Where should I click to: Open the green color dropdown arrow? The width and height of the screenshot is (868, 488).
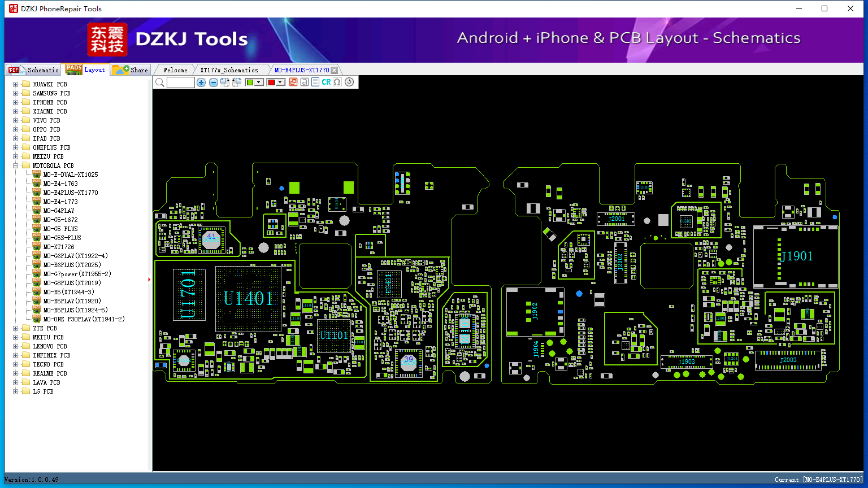tap(259, 82)
